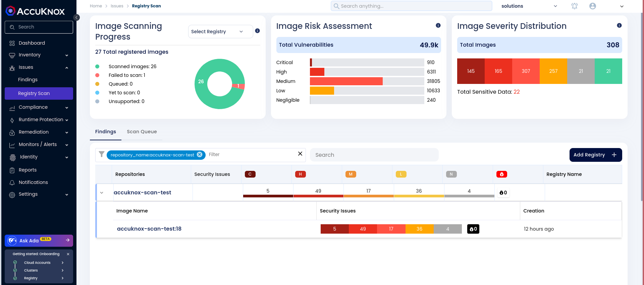The image size is (644, 285).
Task: Click the Identity fingerprint icon
Action: tap(12, 157)
